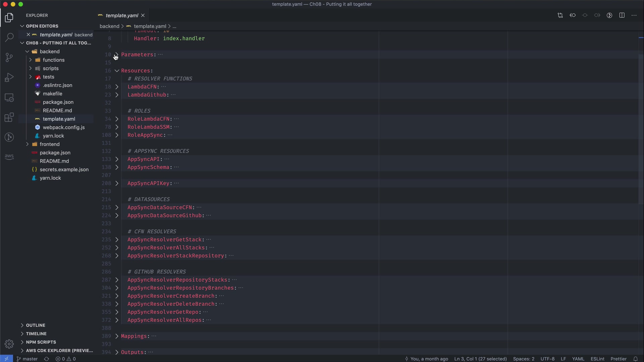Toggle ESLint in status bar

click(x=597, y=359)
